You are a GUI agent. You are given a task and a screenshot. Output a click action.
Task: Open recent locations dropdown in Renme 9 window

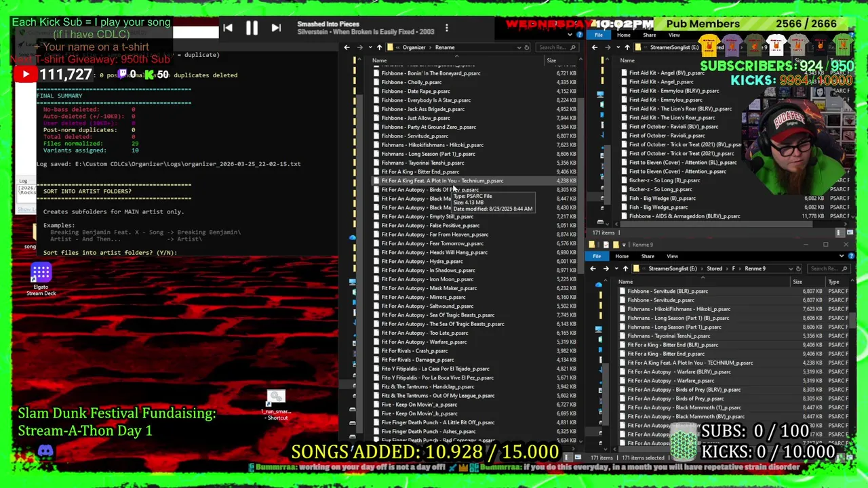(616, 268)
